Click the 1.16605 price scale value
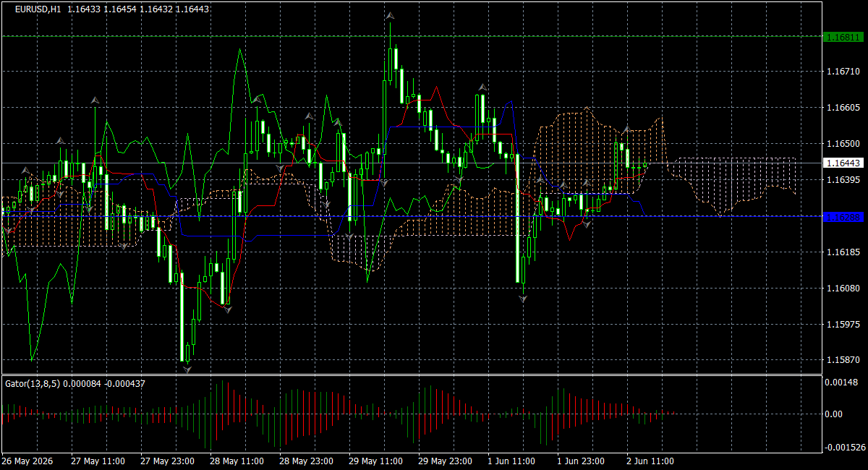Viewport: 868px width, 470px height. pyautogui.click(x=843, y=108)
